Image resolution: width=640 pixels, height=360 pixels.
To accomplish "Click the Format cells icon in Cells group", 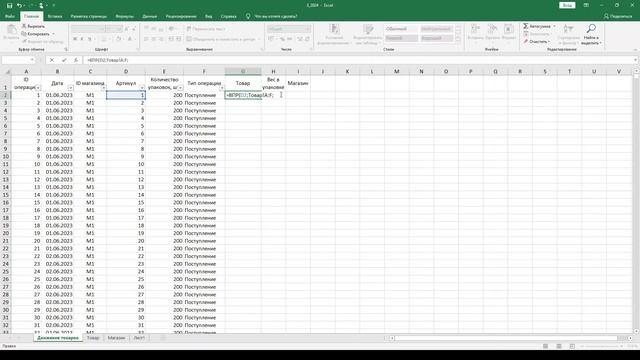I will (x=509, y=29).
